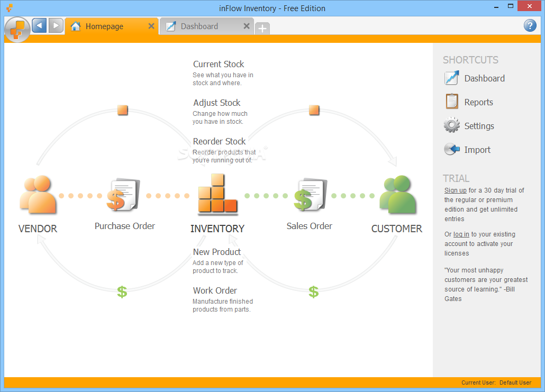Image resolution: width=545 pixels, height=392 pixels.
Task: Click the Sales Order label
Action: point(310,226)
